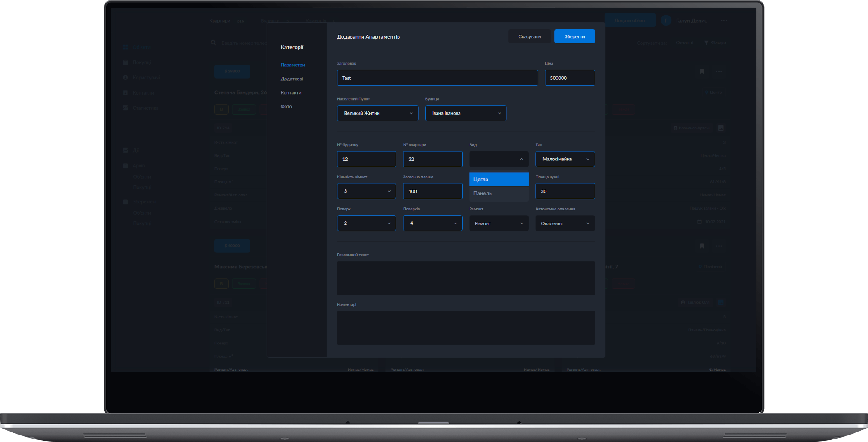Click the Г user avatar
868x442 pixels.
[x=666, y=20]
